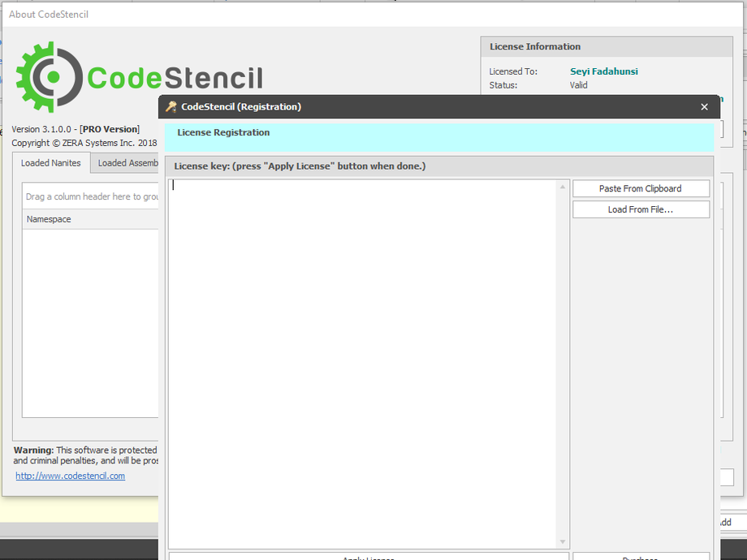747x560 pixels.
Task: Click the Version 3.1.0.0 PRO Version text
Action: [76, 129]
